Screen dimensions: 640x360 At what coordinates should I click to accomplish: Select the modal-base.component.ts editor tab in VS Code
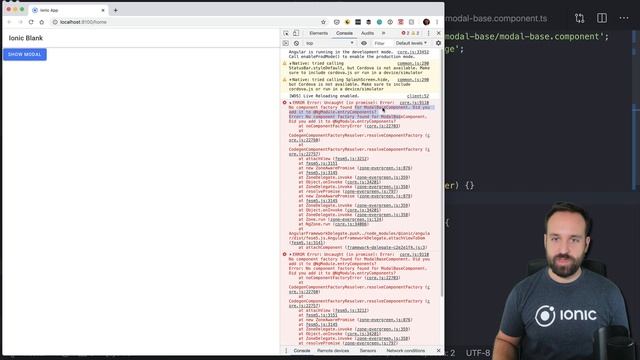pyautogui.click(x=496, y=18)
